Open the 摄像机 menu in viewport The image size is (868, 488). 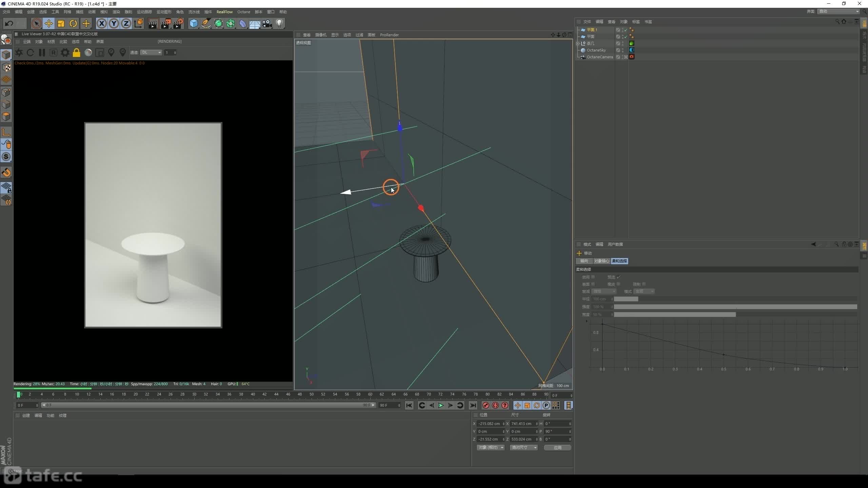click(321, 35)
